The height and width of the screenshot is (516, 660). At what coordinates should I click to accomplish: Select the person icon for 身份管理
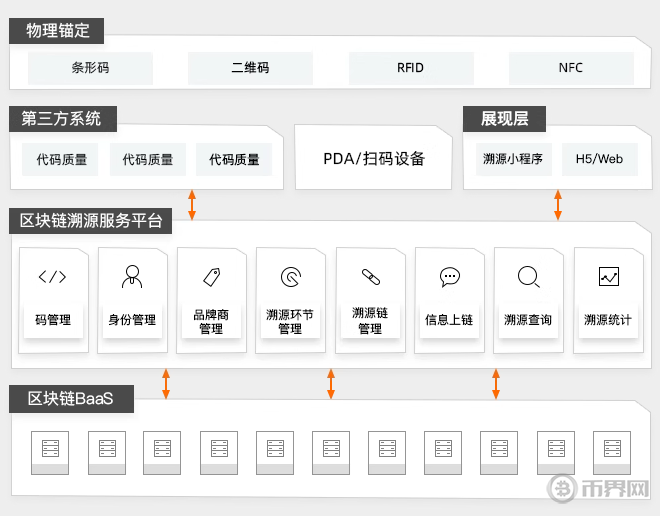pyautogui.click(x=132, y=276)
